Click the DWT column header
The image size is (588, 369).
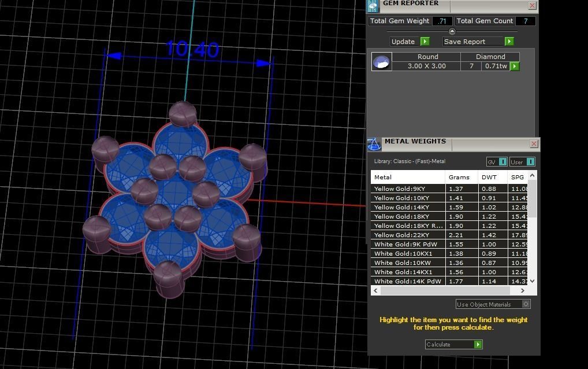[x=493, y=177]
